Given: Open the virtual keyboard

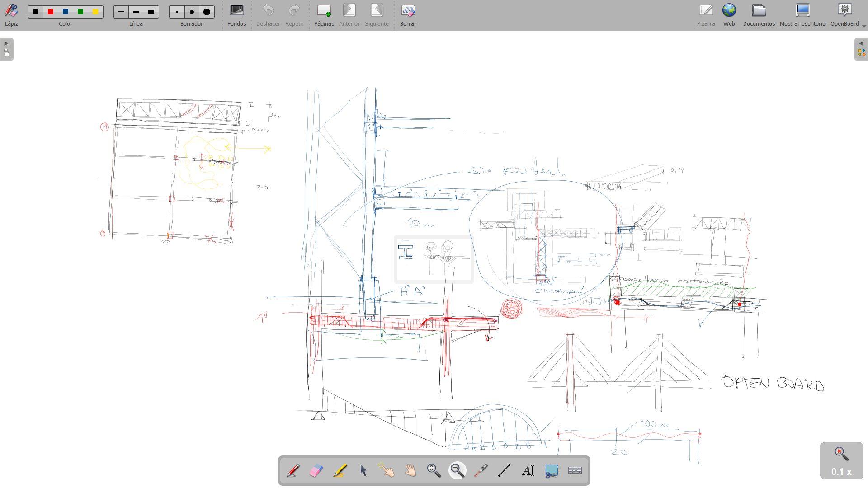Looking at the screenshot, I should 575,471.
